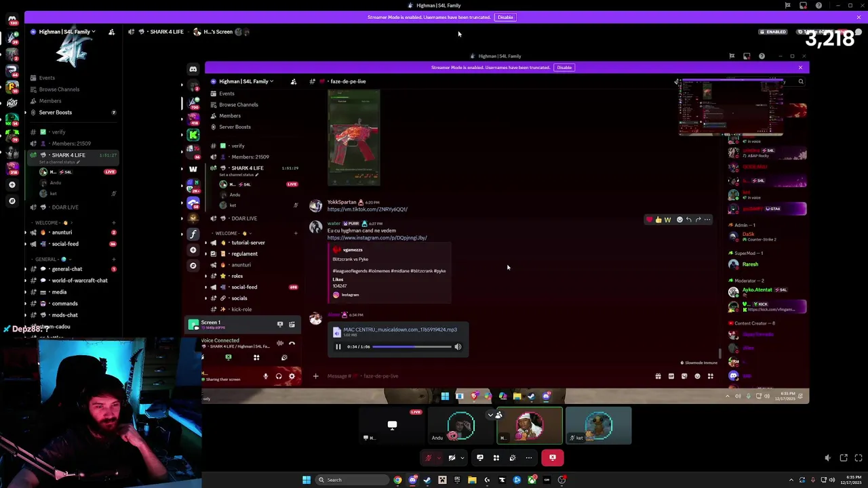Open more options ellipsis in call controls
The image size is (868, 488).
pyautogui.click(x=529, y=458)
